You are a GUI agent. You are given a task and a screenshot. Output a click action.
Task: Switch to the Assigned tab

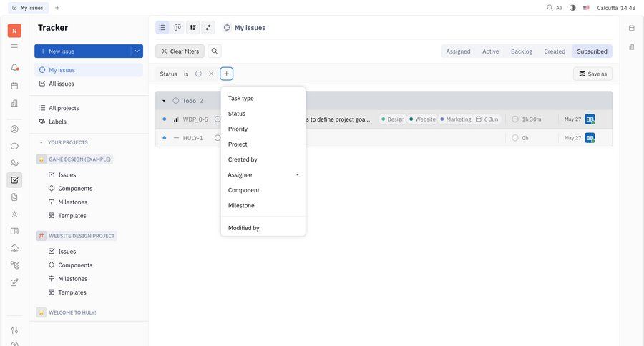click(458, 51)
